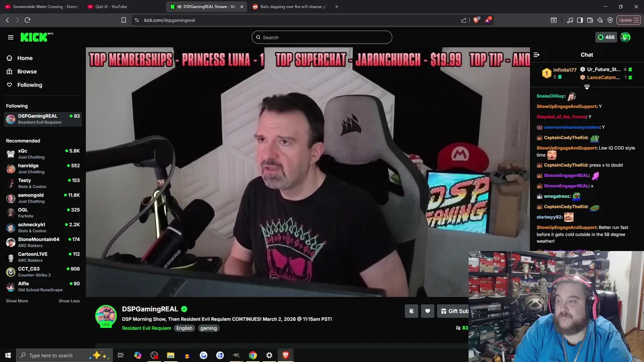The image size is (644, 362).
Task: Select the gaming tag
Action: (208, 328)
